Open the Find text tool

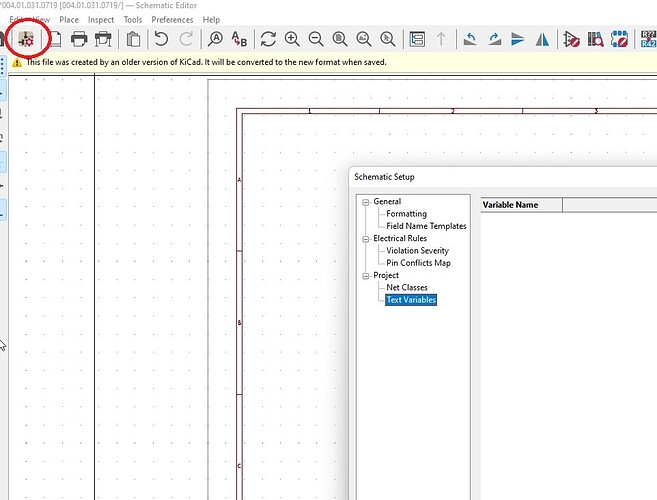tap(215, 39)
